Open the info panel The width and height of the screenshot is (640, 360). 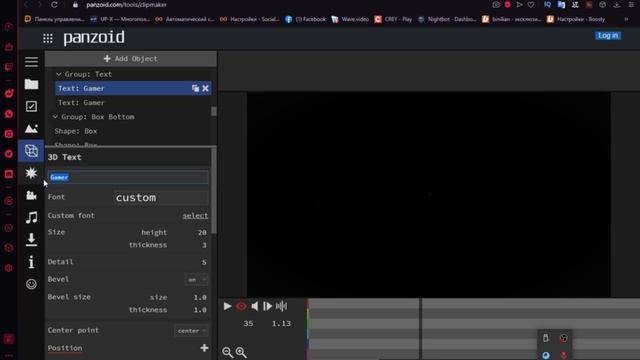(31, 262)
